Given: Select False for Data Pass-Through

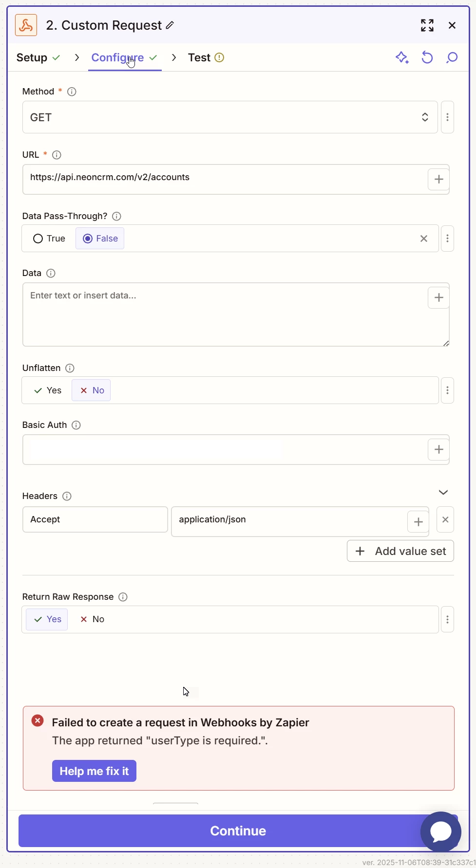Looking at the screenshot, I should point(100,239).
